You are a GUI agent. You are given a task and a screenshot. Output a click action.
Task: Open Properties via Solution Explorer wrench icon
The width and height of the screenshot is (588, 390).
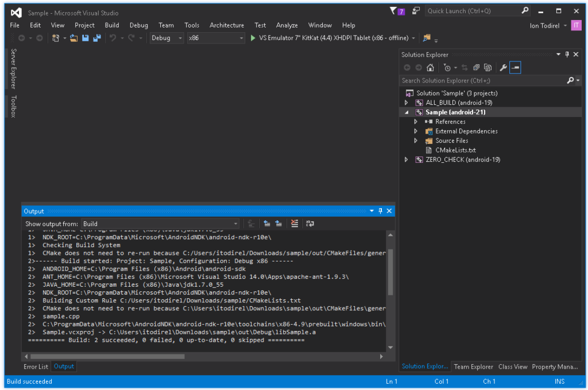pos(503,67)
